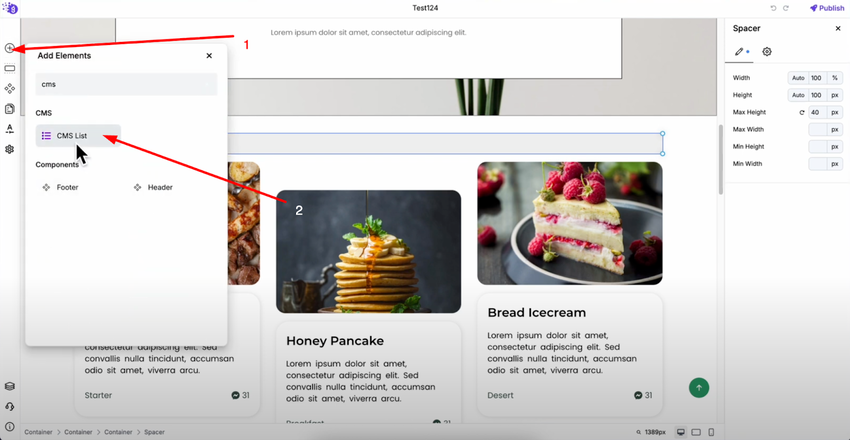Viewport: 850px width, 440px height.
Task: Close the Spacer properties panel
Action: coord(838,28)
